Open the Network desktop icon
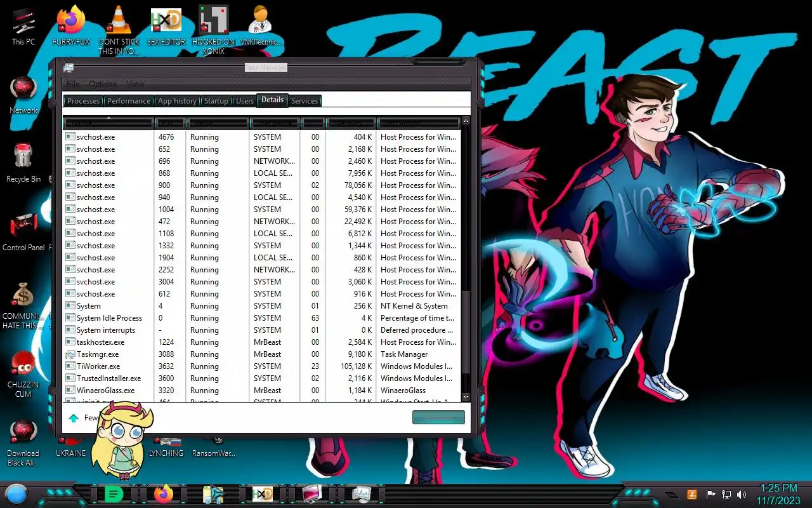The height and width of the screenshot is (508, 812). [x=23, y=95]
